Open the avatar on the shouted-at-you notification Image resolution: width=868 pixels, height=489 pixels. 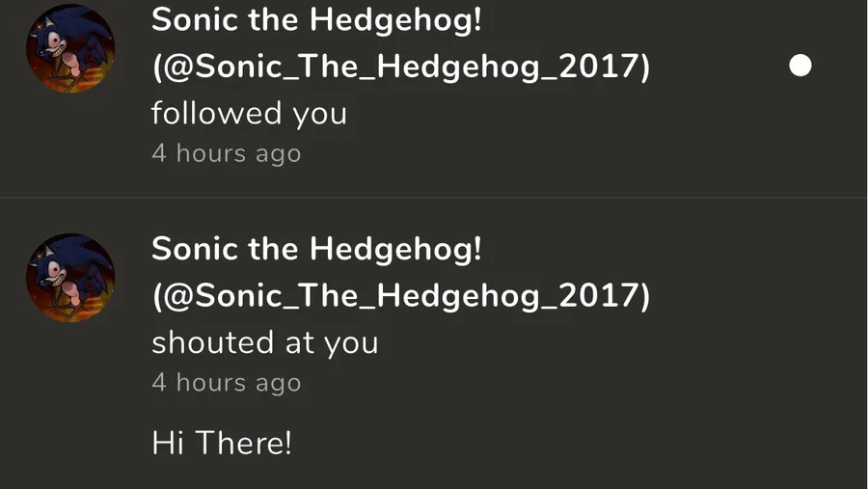click(70, 278)
